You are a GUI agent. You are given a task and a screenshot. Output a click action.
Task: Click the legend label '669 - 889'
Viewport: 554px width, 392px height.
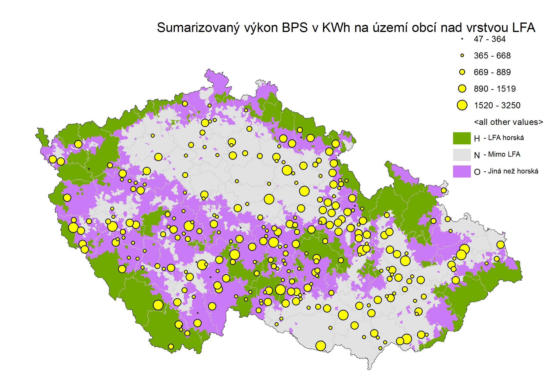(x=492, y=72)
